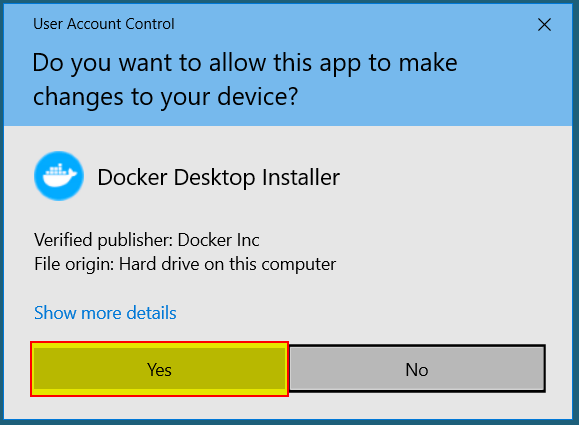Image resolution: width=579 pixels, height=425 pixels.
Task: Close the User Account Control dialog
Action: tap(544, 25)
